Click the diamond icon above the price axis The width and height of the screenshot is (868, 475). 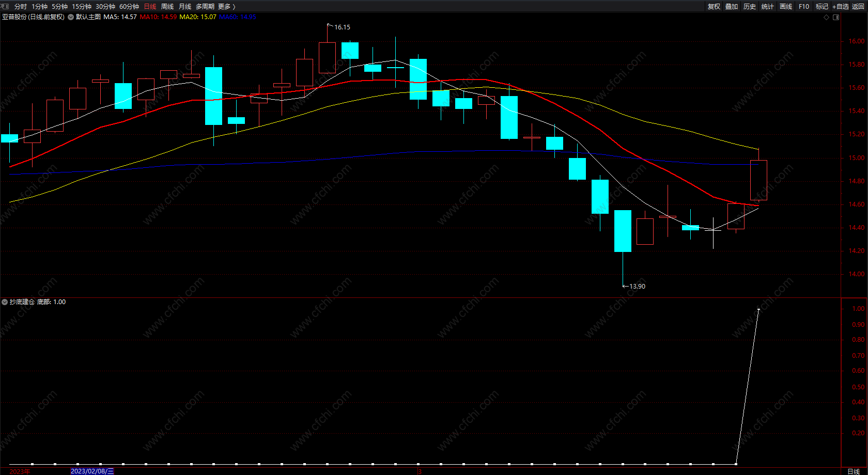(826, 17)
